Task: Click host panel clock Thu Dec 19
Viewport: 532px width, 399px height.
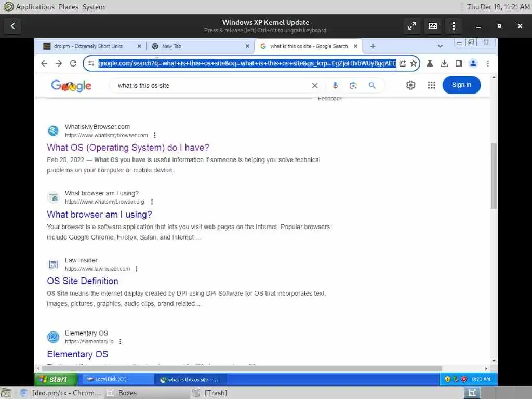Action: click(498, 7)
